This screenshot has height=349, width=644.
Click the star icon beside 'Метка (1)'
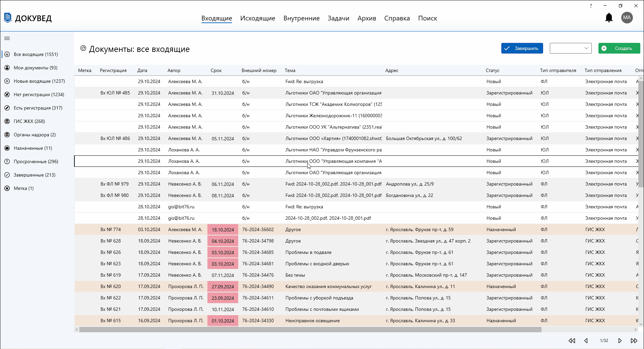[7, 188]
